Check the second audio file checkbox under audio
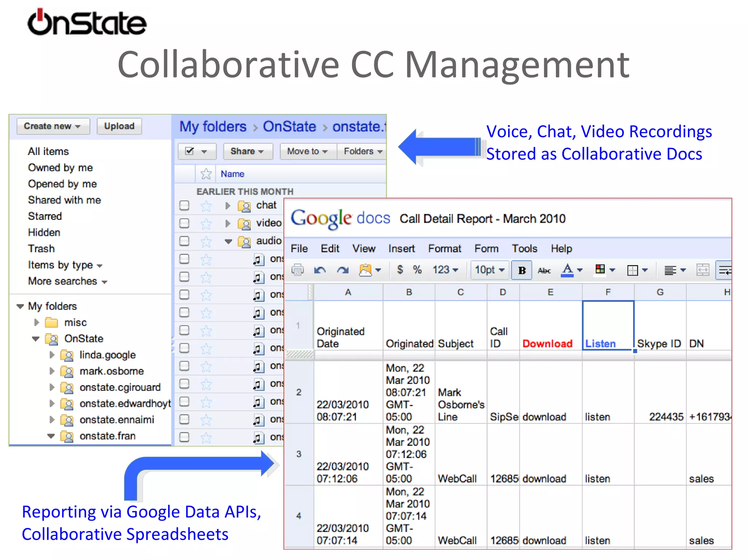 pos(184,277)
